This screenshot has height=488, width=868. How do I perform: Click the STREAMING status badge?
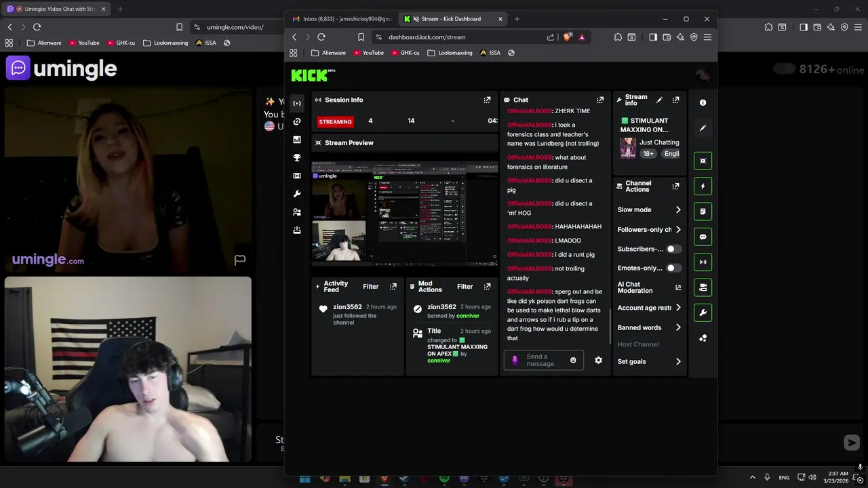pos(335,121)
